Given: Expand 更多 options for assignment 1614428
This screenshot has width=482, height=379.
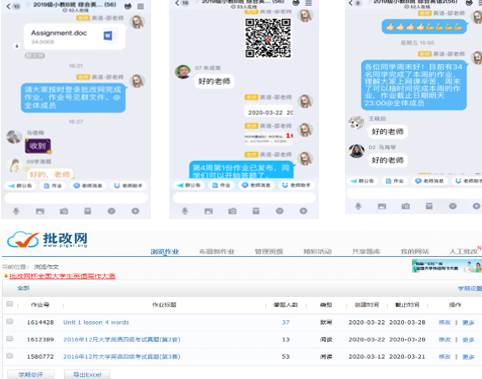Looking at the screenshot, I should coord(468,323).
